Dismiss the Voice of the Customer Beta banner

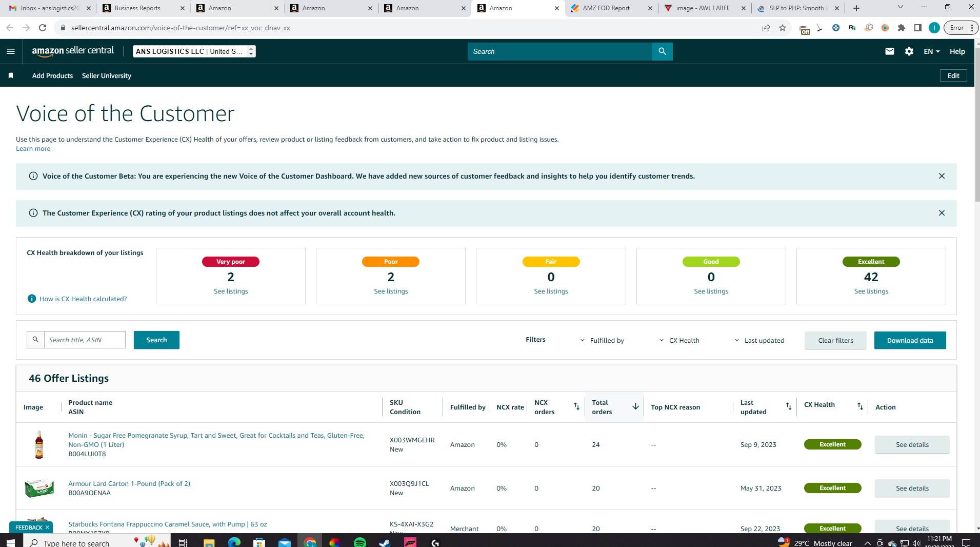click(942, 176)
